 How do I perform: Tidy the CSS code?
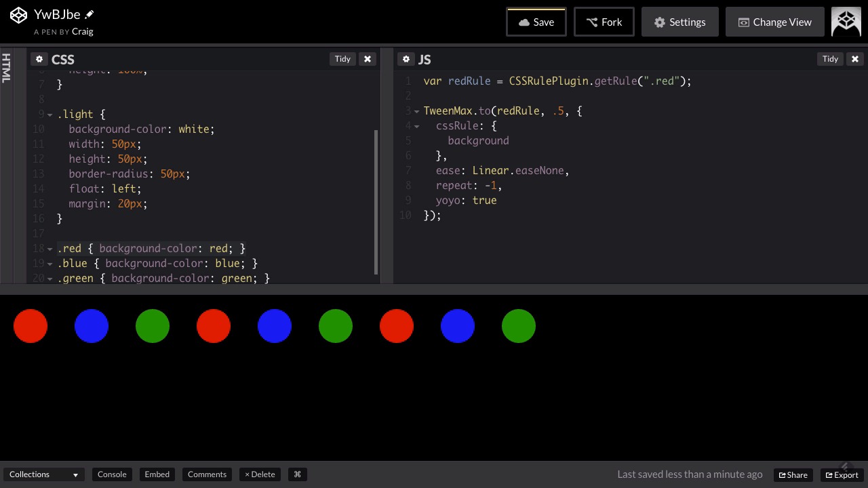(x=342, y=59)
